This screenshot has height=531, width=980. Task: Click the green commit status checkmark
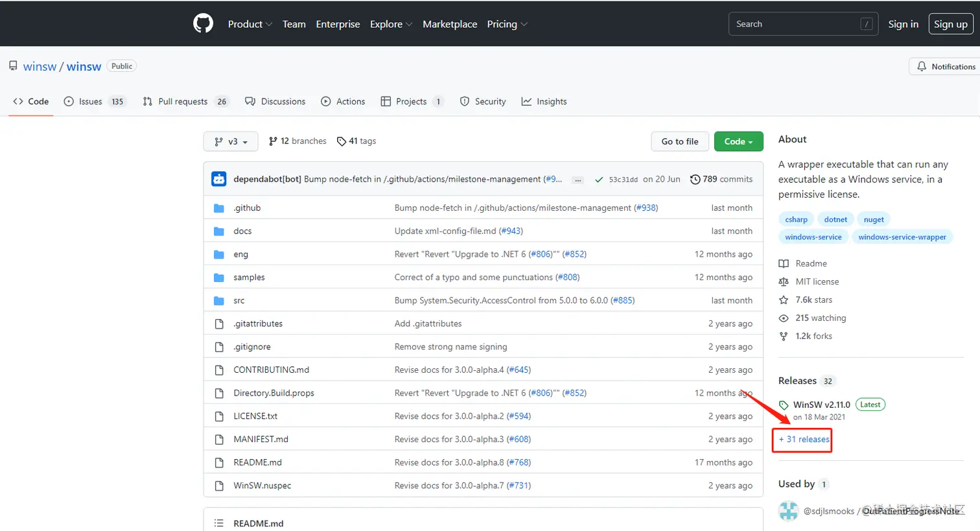599,180
